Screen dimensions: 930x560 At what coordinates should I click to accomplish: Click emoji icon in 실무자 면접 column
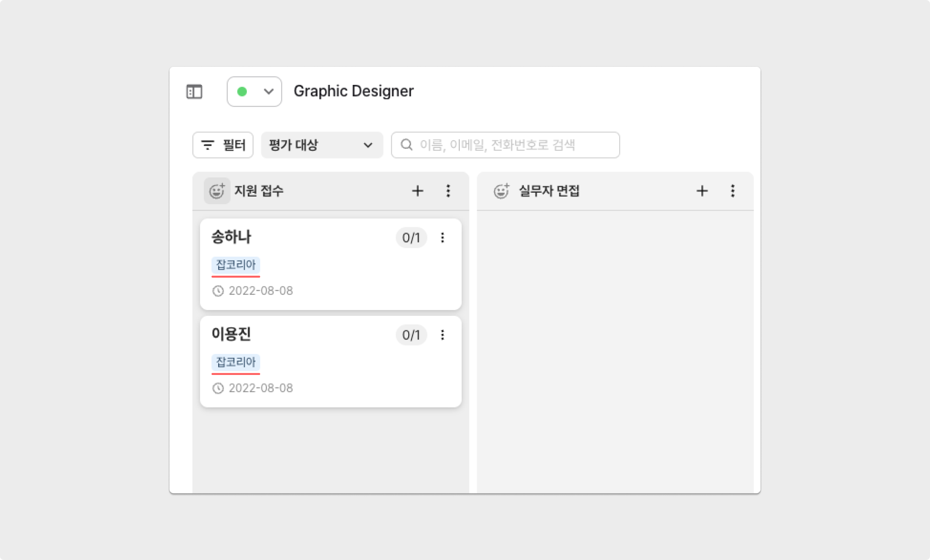pos(502,191)
